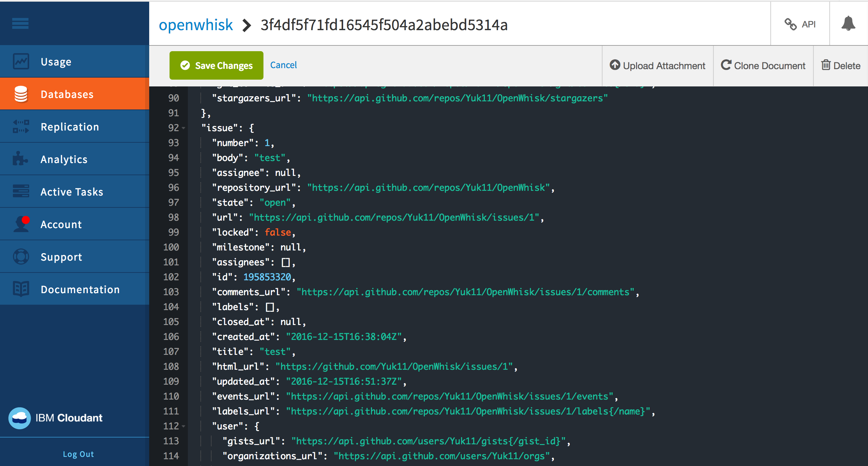View Active Tasks page
This screenshot has width=868, height=466.
pos(75,191)
